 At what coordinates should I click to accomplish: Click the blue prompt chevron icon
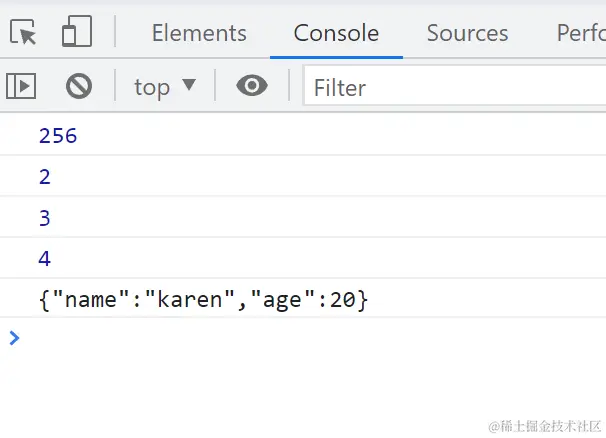[x=14, y=338]
